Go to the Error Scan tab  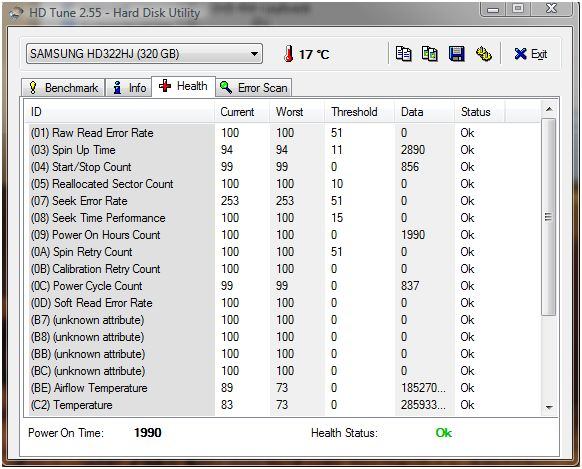pos(254,88)
